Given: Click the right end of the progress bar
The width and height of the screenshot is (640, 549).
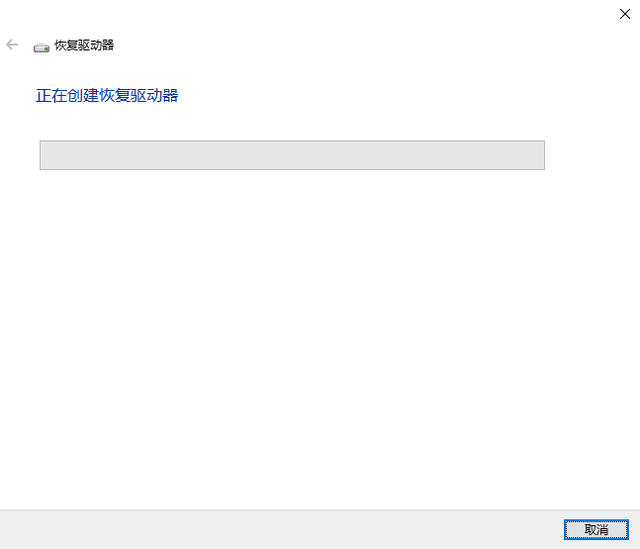Looking at the screenshot, I should coord(540,155).
